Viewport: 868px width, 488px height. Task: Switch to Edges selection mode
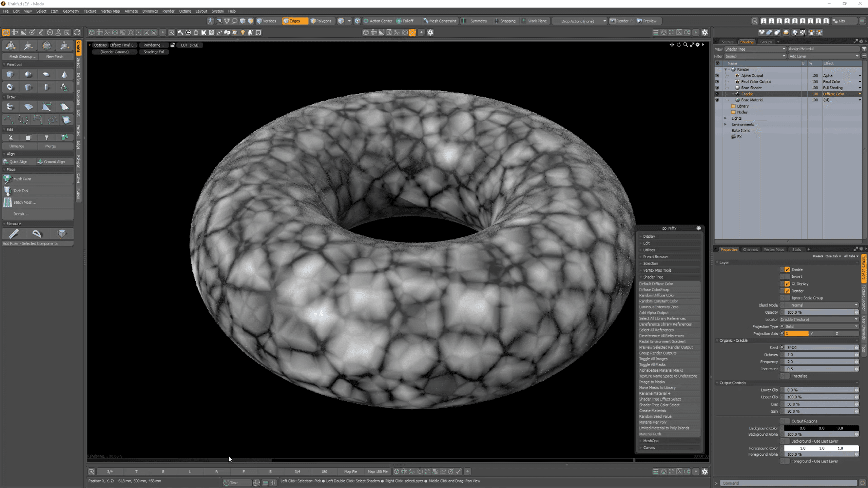[x=294, y=21]
